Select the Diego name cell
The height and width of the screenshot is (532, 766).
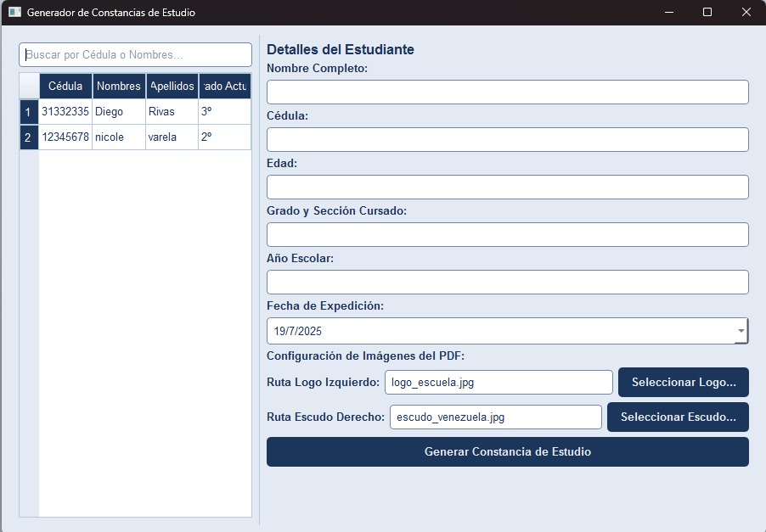click(119, 112)
